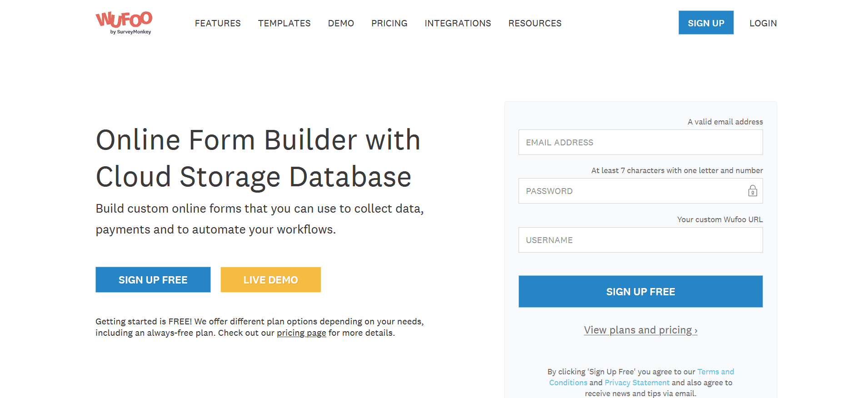The height and width of the screenshot is (398, 868).
Task: Open the Terms and Conditions link
Action: click(715, 372)
